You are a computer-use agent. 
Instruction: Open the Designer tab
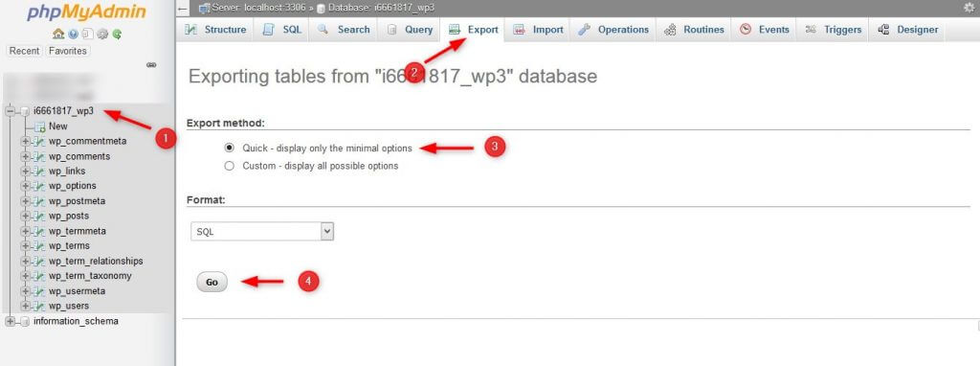pyautogui.click(x=907, y=30)
